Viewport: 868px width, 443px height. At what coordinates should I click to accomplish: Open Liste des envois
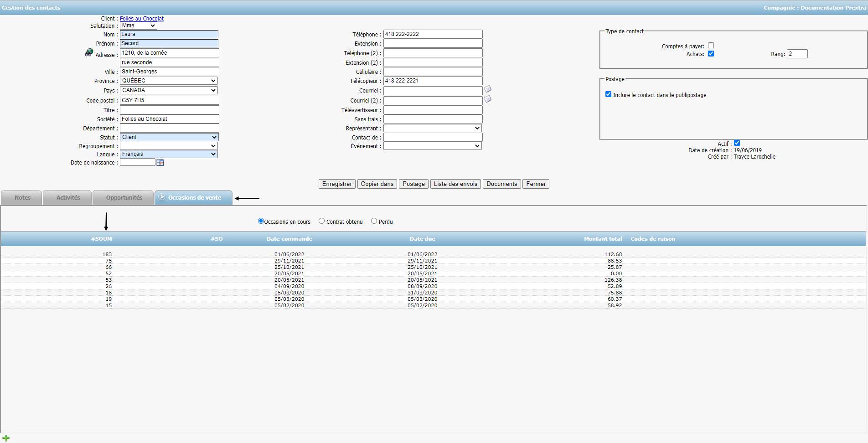point(455,184)
